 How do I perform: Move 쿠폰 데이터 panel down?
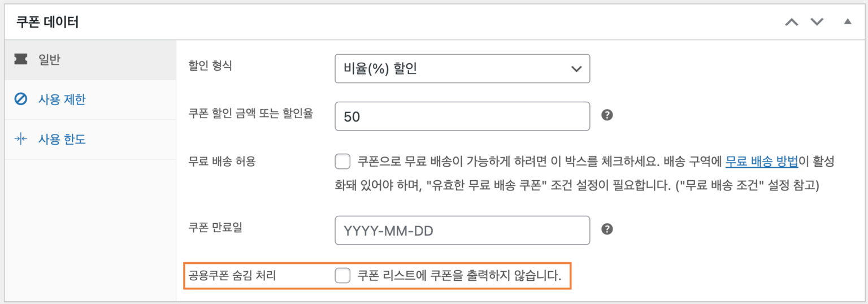click(x=817, y=22)
